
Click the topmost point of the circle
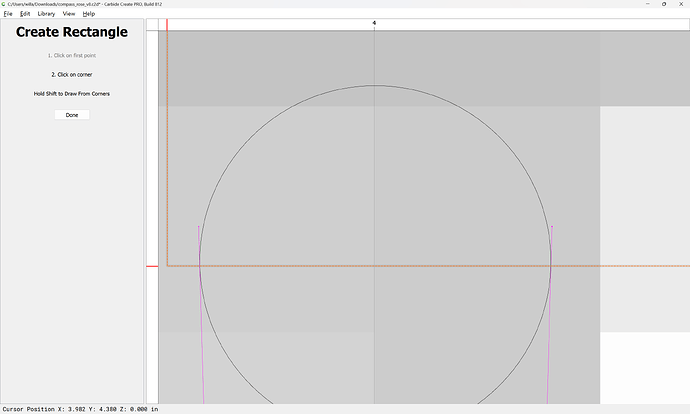[375, 84]
